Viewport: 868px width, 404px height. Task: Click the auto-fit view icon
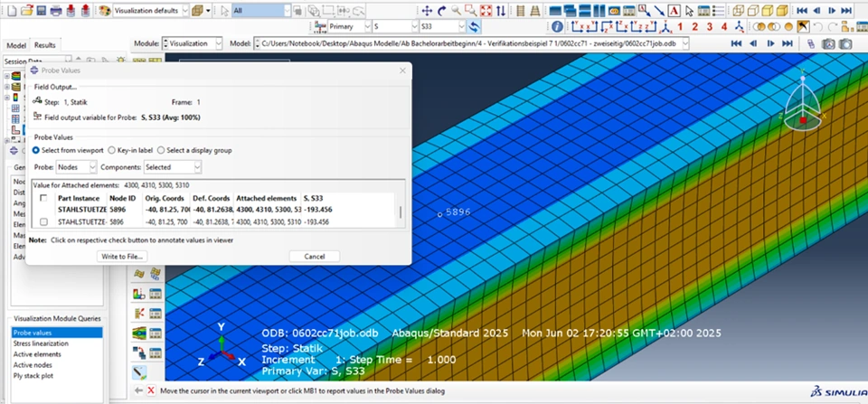[x=486, y=11]
